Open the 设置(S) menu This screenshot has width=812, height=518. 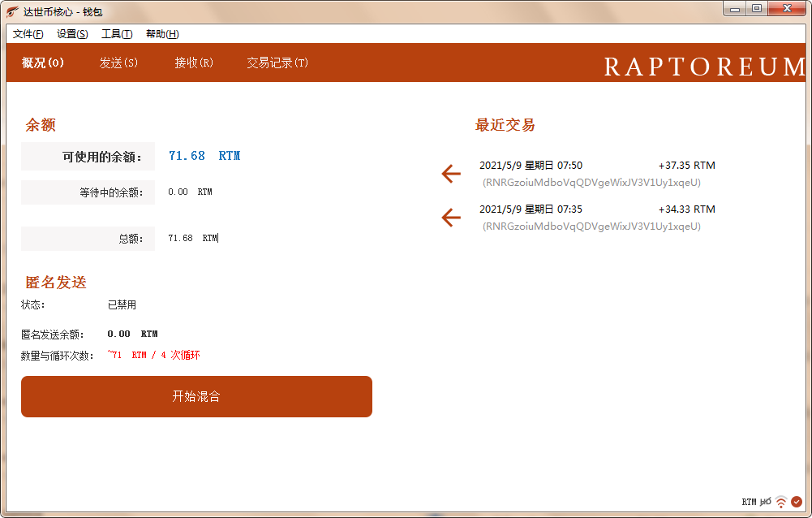pyautogui.click(x=72, y=34)
